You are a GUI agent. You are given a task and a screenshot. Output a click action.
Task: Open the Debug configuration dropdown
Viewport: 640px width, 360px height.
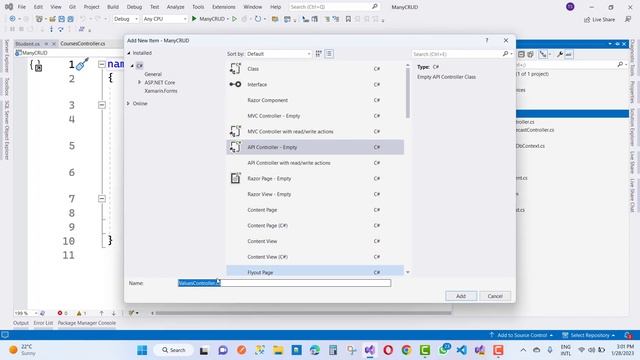[125, 19]
